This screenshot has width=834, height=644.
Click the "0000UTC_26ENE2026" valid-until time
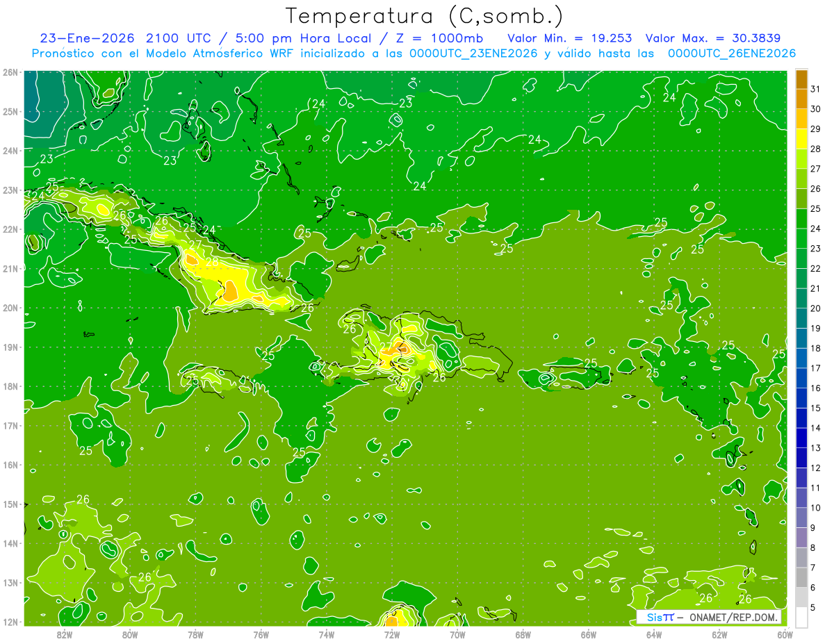731,53
